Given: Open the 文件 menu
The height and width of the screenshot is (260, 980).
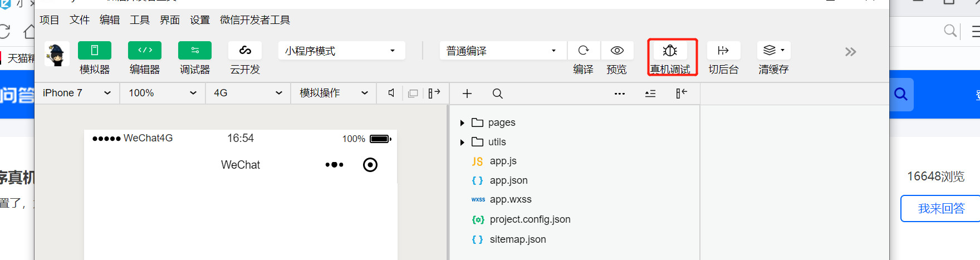Looking at the screenshot, I should [x=80, y=20].
